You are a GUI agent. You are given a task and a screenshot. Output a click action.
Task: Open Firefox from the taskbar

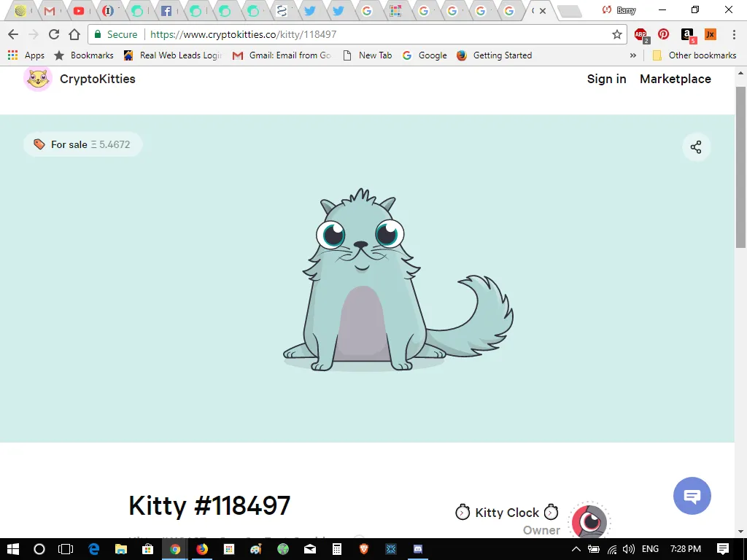(x=202, y=549)
